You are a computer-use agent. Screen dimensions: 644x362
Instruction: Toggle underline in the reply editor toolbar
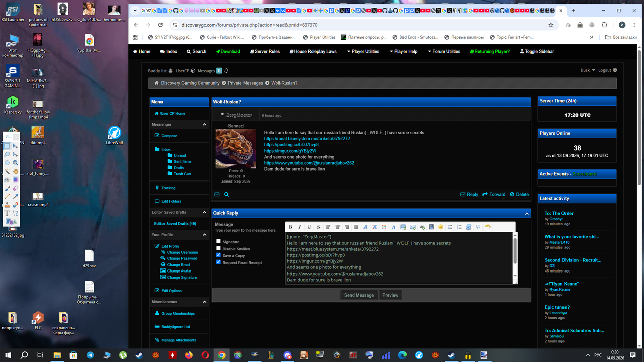pyautogui.click(x=309, y=227)
